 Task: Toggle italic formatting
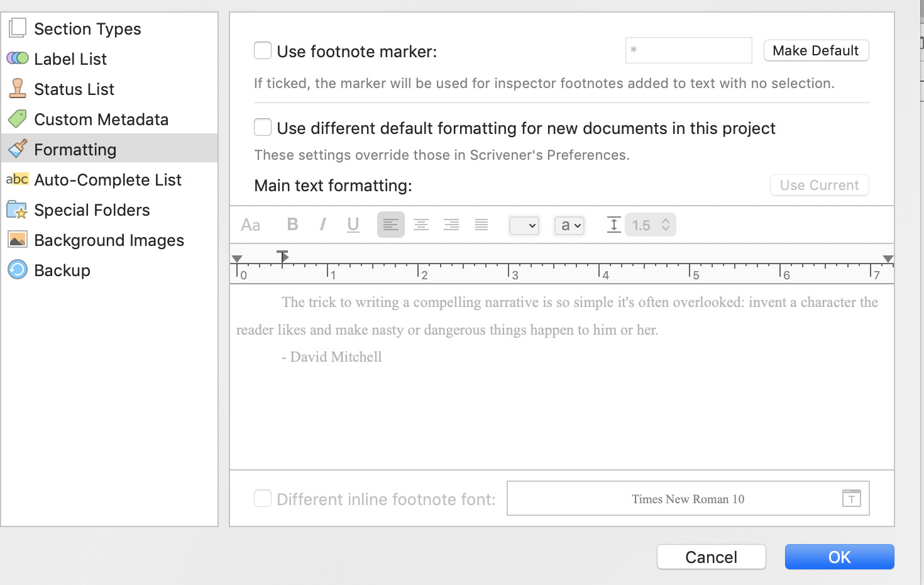pyautogui.click(x=322, y=225)
